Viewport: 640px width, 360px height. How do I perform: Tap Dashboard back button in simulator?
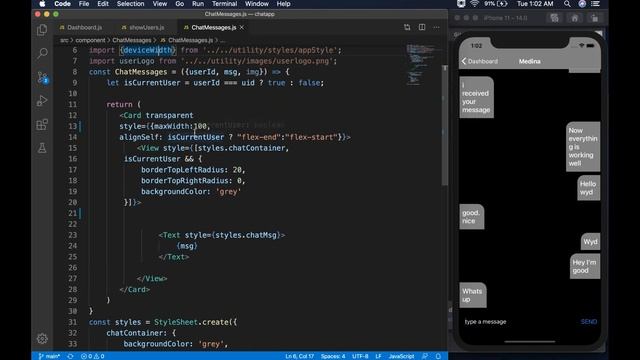point(480,61)
